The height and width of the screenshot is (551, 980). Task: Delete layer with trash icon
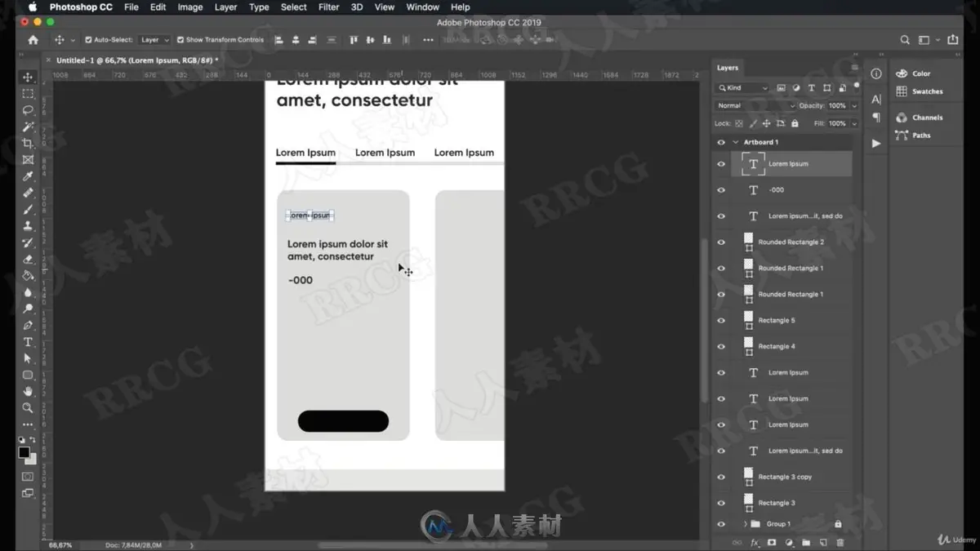(x=840, y=543)
